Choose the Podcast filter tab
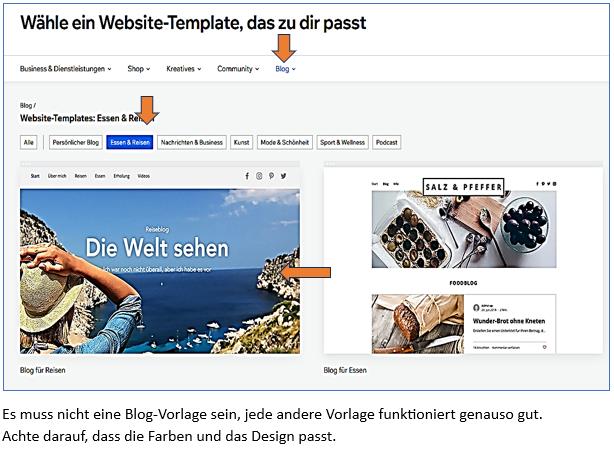 (386, 142)
